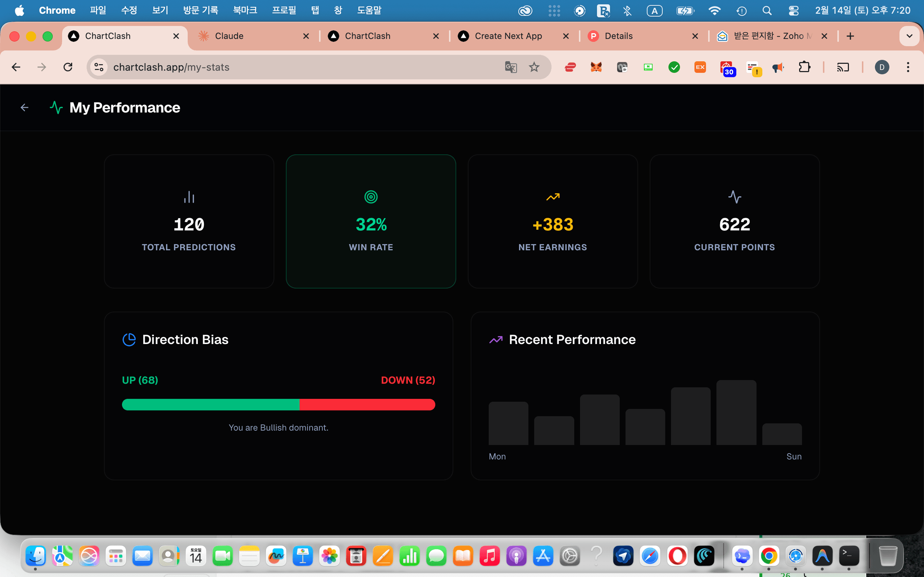This screenshot has width=924, height=577.
Task: Click the Google Translate icon in the address bar
Action: tap(510, 67)
